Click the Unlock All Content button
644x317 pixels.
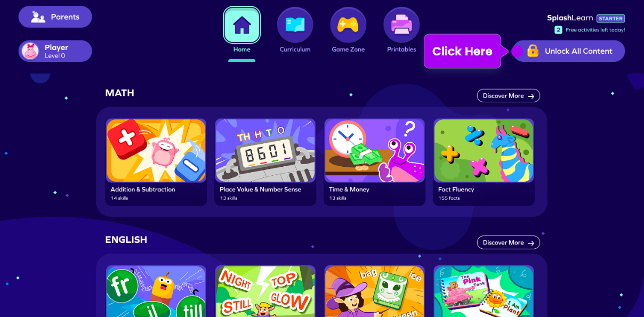tap(568, 51)
